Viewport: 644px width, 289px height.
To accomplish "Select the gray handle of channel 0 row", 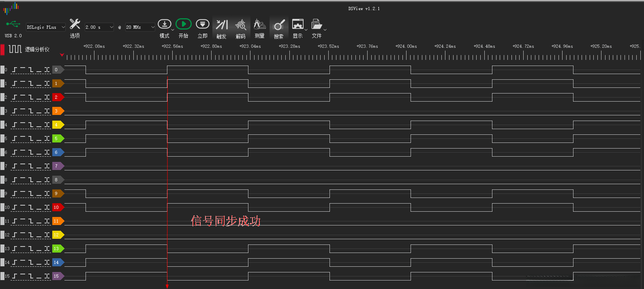I will (2, 70).
